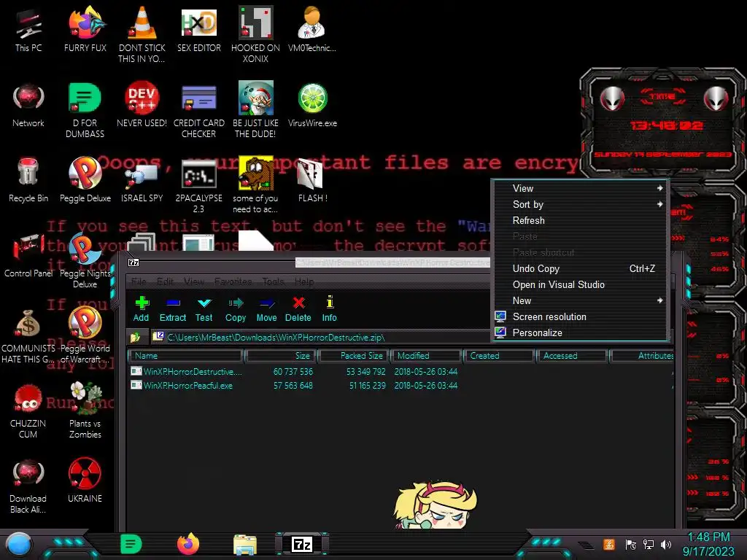
Task: Click the 7-Zip address path field
Action: point(320,337)
